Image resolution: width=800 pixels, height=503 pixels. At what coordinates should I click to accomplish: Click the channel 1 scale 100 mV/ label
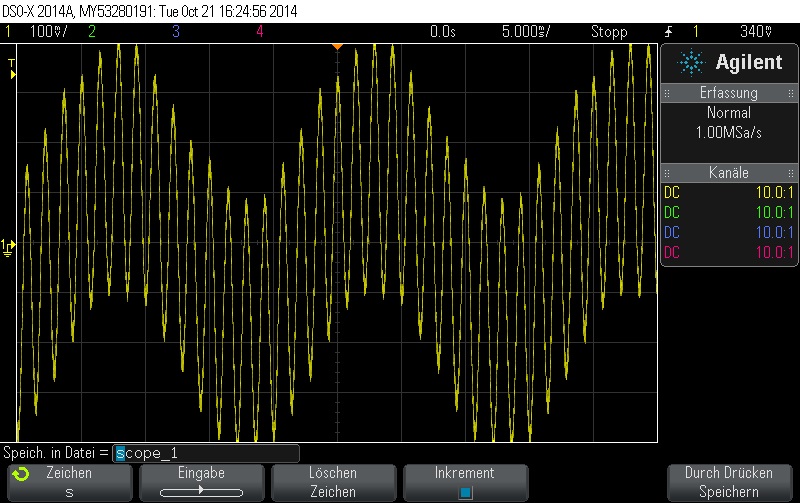pos(48,32)
